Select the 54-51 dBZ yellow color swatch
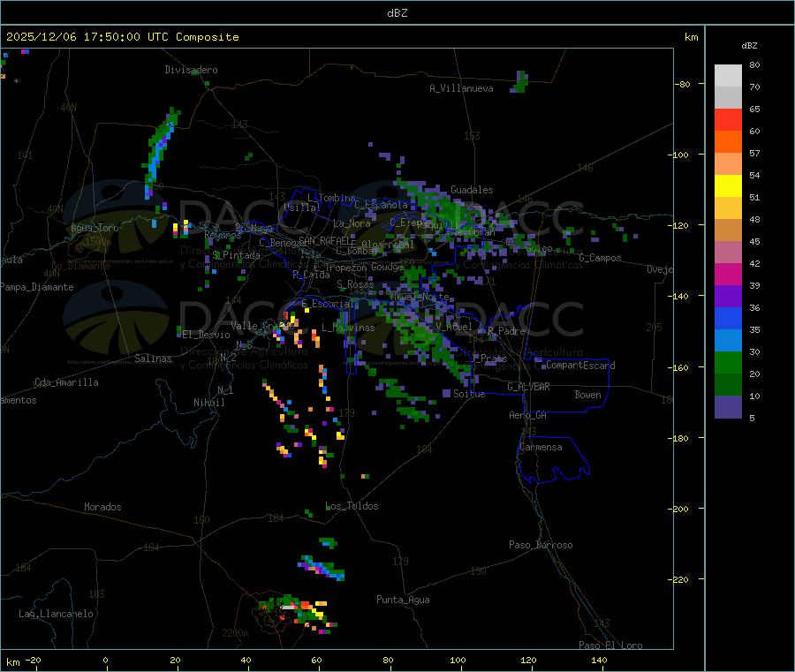Image resolution: width=795 pixels, height=672 pixels. pos(728,186)
